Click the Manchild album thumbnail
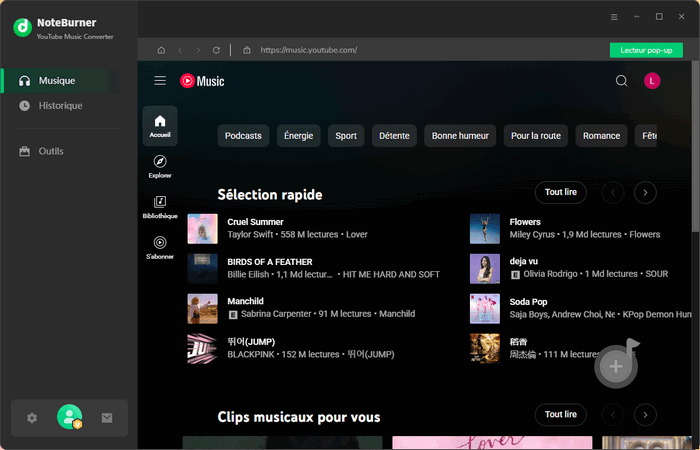Screen dimensions: 700x450 (203, 308)
